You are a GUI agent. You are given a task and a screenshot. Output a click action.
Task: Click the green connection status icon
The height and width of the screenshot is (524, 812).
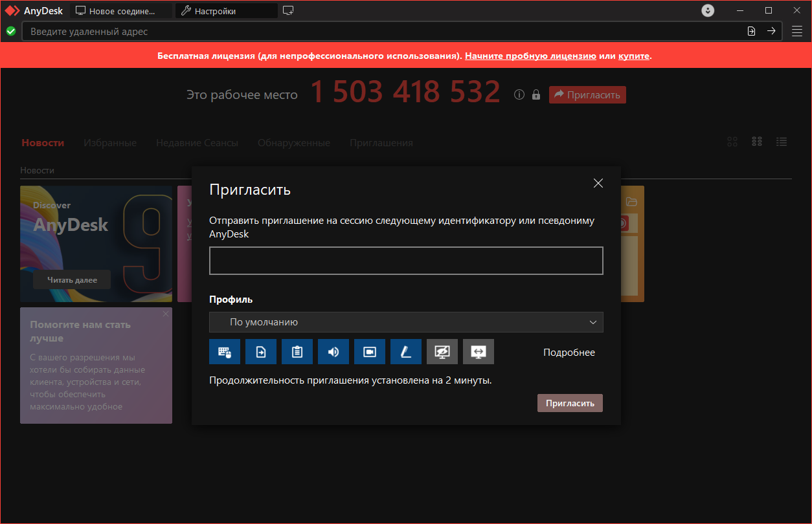point(11,31)
